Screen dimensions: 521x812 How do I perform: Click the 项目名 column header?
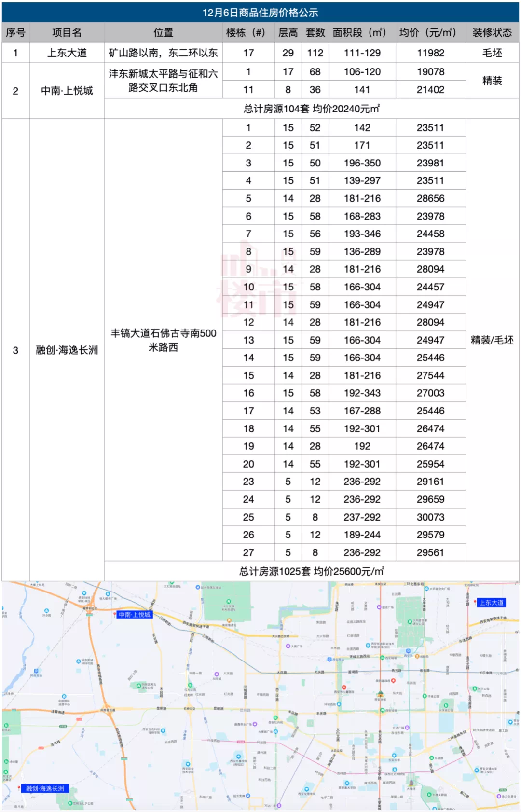coord(67,32)
